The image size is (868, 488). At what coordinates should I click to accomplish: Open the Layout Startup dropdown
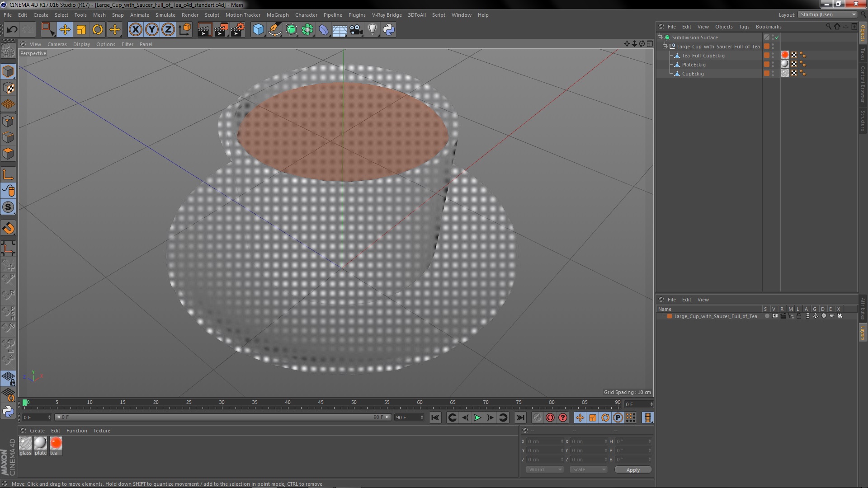pyautogui.click(x=828, y=15)
